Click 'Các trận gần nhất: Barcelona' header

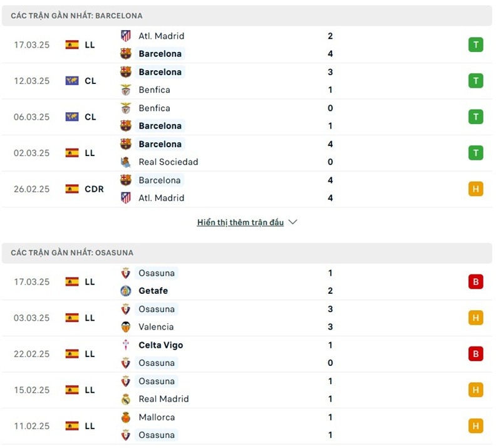point(76,16)
